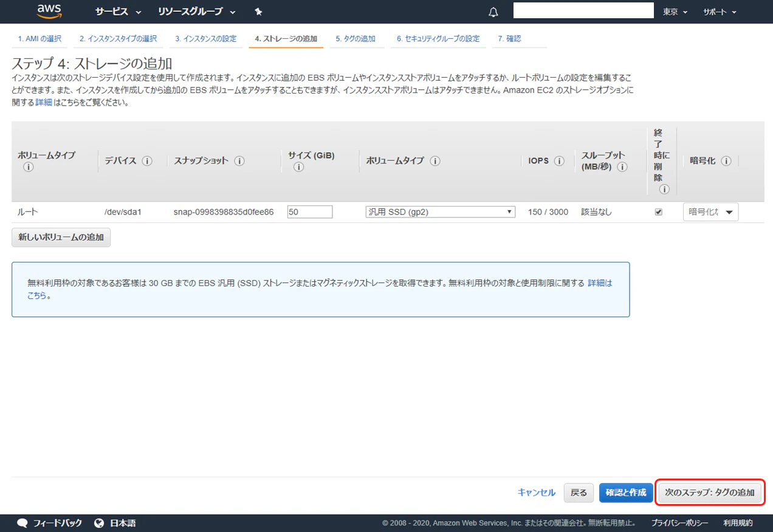Image resolution: width=773 pixels, height=532 pixels.
Task: Show info icon under 終了時に削除
Action: (x=664, y=189)
